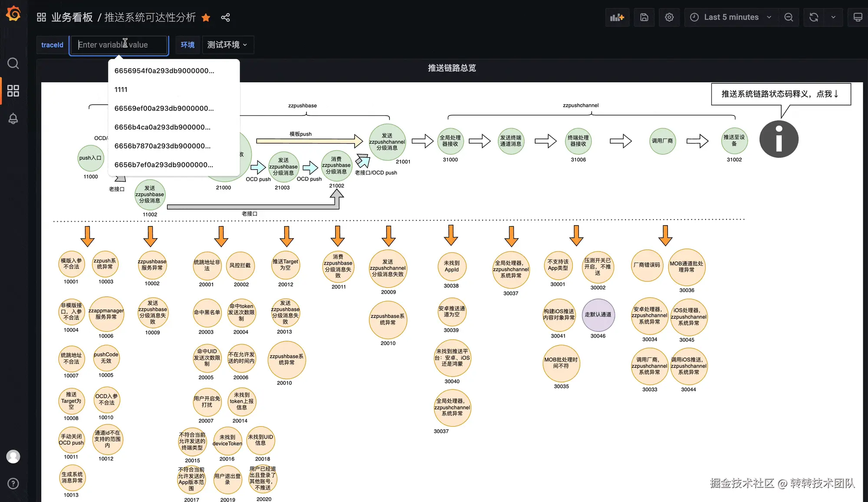This screenshot has width=868, height=502.
Task: Open the 测试环境 environment dropdown
Action: point(227,45)
